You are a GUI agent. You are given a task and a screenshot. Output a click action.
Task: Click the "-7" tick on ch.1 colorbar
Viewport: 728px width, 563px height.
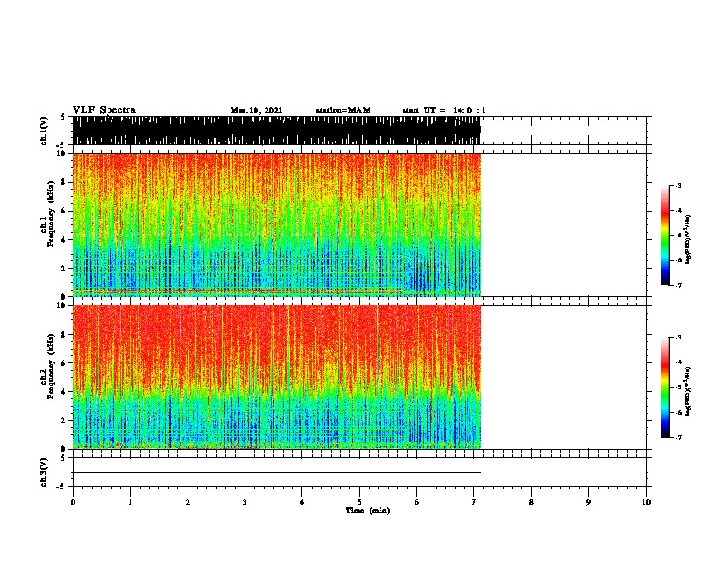coord(677,286)
